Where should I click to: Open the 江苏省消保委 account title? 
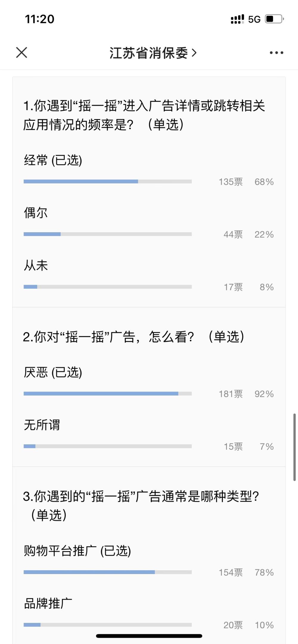click(x=148, y=53)
